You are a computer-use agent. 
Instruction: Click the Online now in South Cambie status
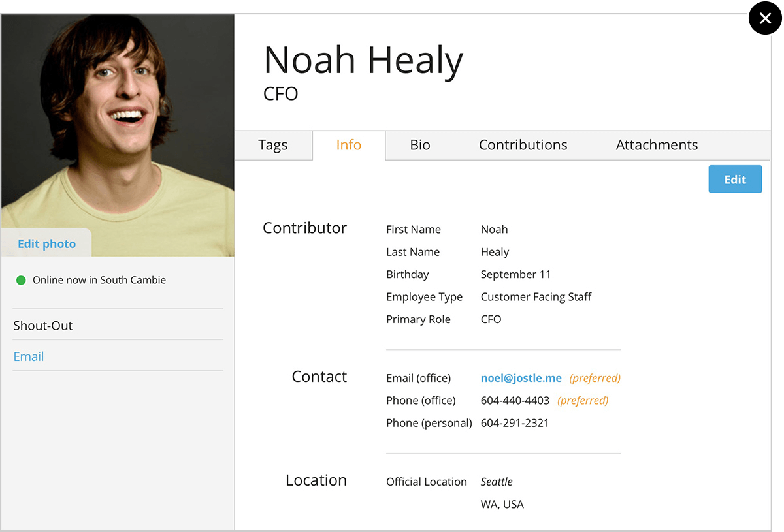(99, 280)
